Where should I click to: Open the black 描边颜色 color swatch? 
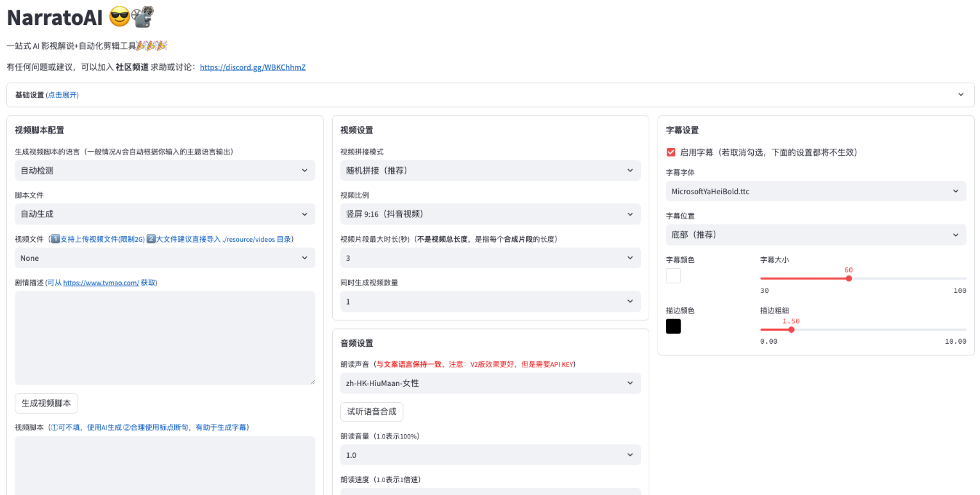[x=673, y=326]
